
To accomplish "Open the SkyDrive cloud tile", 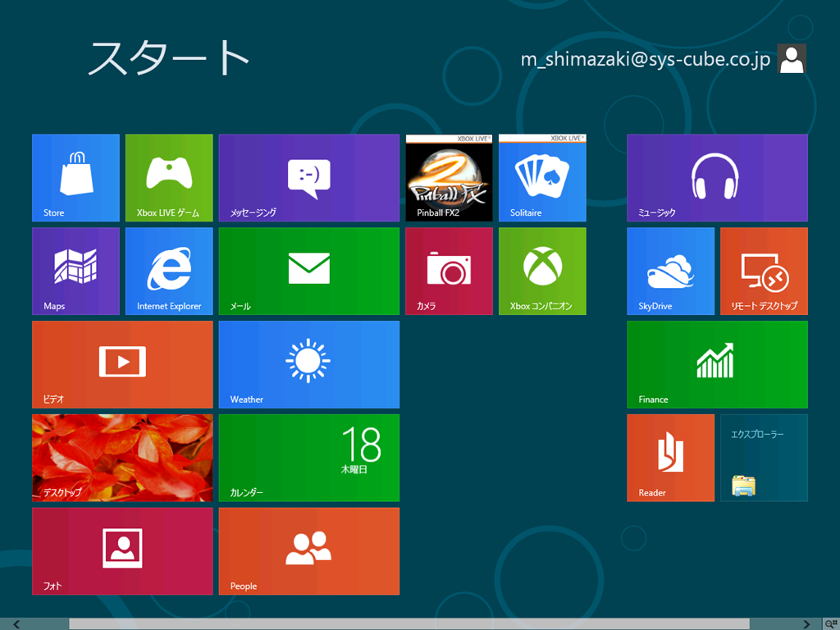I will pyautogui.click(x=671, y=271).
